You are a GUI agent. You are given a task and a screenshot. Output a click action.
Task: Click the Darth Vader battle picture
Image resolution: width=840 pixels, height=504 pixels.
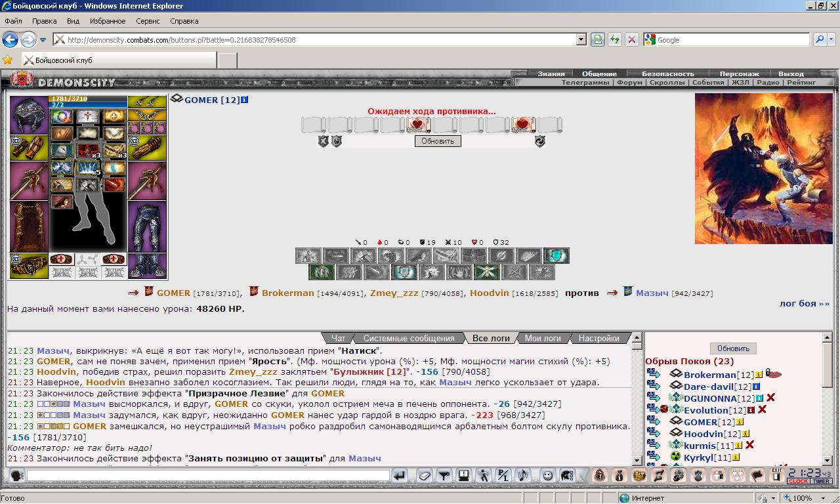tap(763, 169)
